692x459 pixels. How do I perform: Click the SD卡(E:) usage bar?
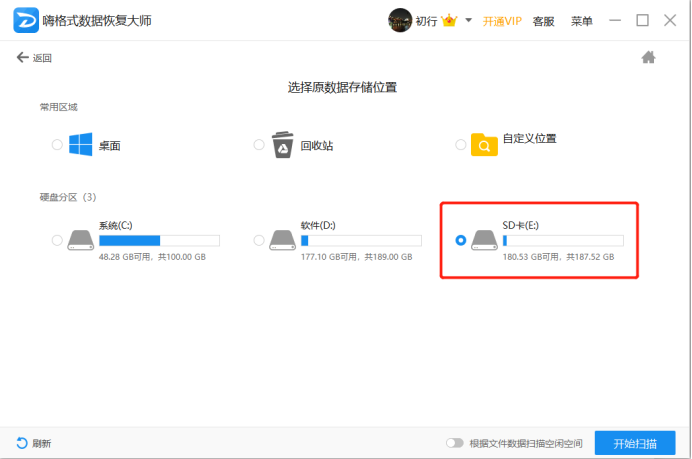coord(563,241)
